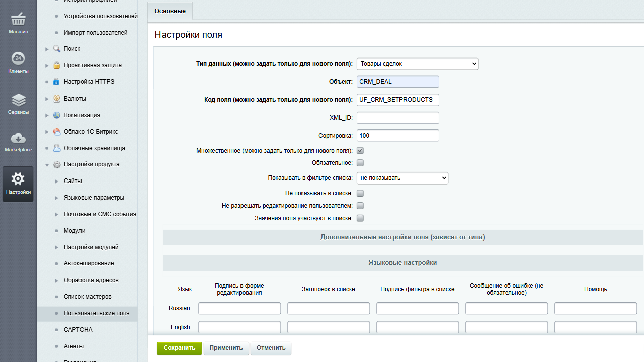Open the CAPTCHA menu item
The height and width of the screenshot is (362, 644).
[78, 330]
